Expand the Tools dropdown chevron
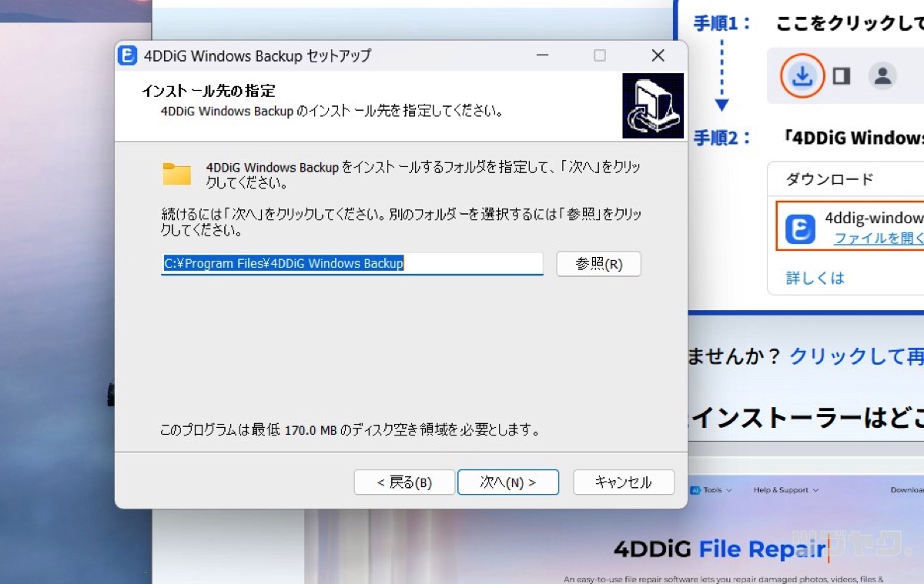924x584 pixels. tap(729, 490)
